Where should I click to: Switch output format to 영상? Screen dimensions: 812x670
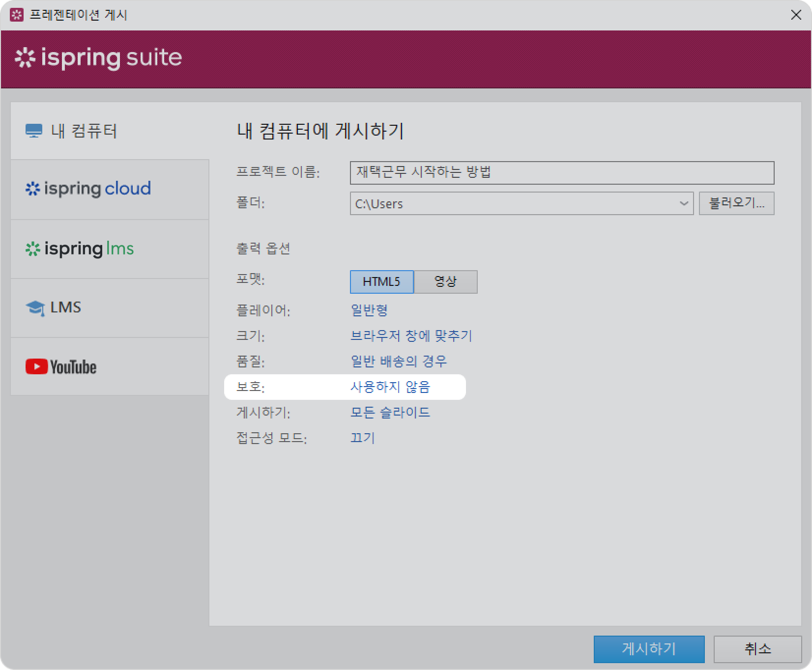pos(445,282)
